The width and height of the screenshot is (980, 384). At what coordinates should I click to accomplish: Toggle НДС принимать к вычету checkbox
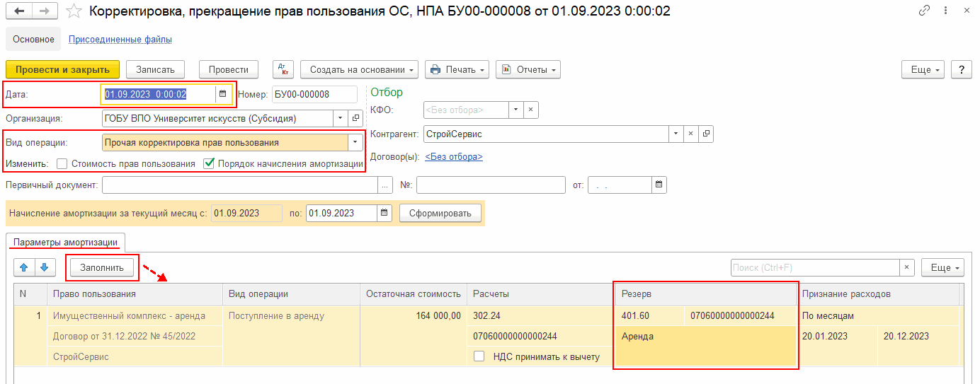tap(479, 356)
